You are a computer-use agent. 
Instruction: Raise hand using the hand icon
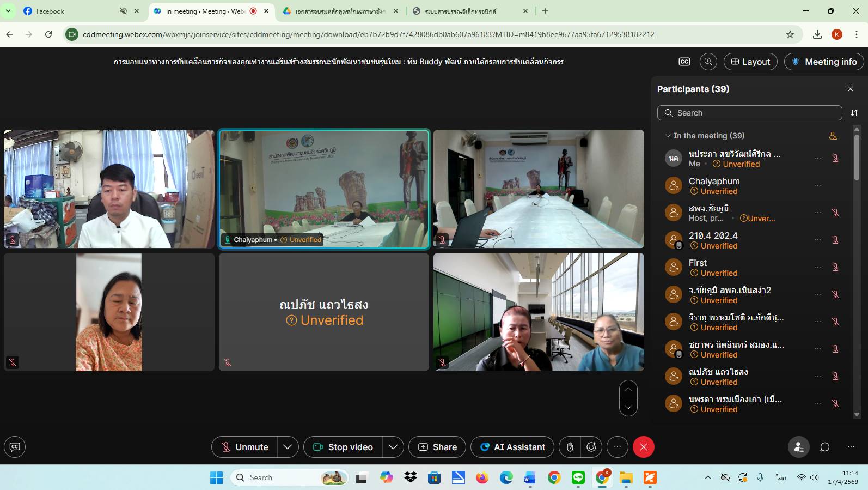point(570,447)
